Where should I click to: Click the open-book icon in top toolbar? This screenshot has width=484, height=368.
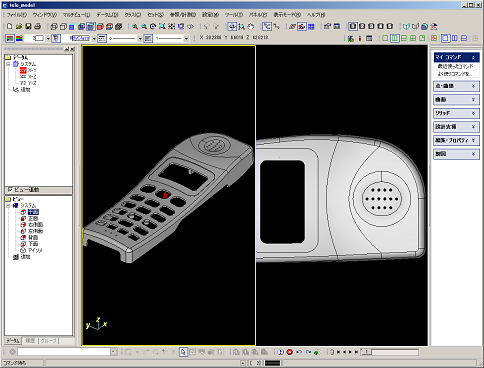pyautogui.click(x=406, y=26)
